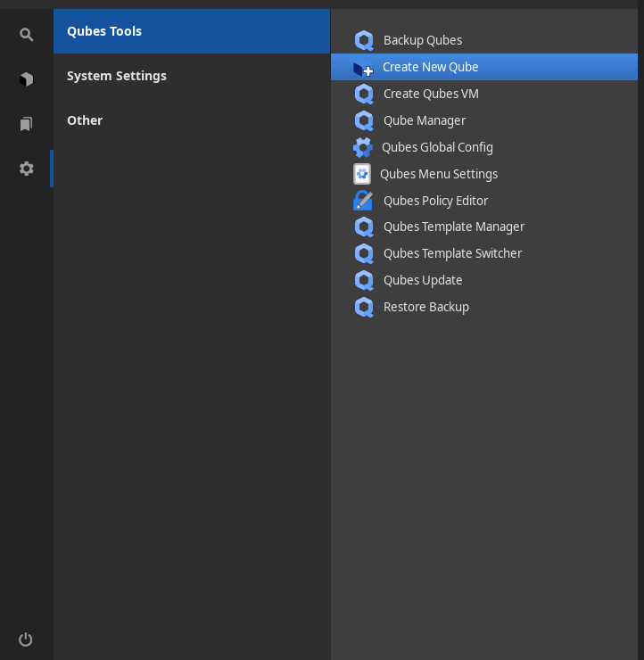Open Qubes Template Switcher
This screenshot has width=644, height=660.
click(x=484, y=254)
